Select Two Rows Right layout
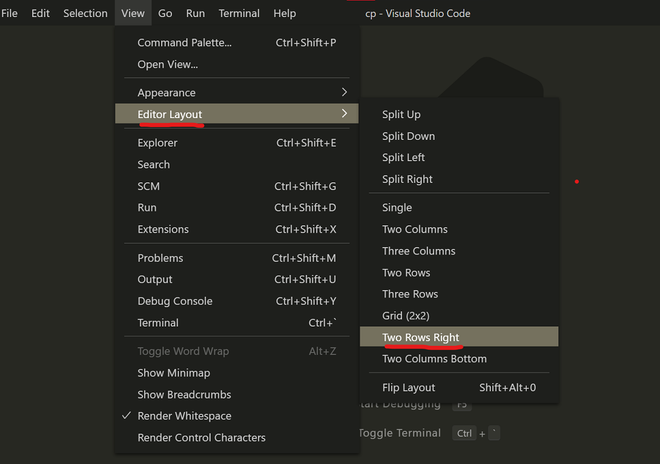660x464 pixels. pyautogui.click(x=459, y=337)
